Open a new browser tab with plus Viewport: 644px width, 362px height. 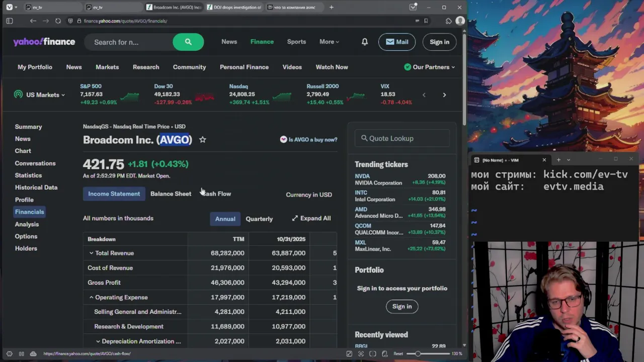point(331,7)
